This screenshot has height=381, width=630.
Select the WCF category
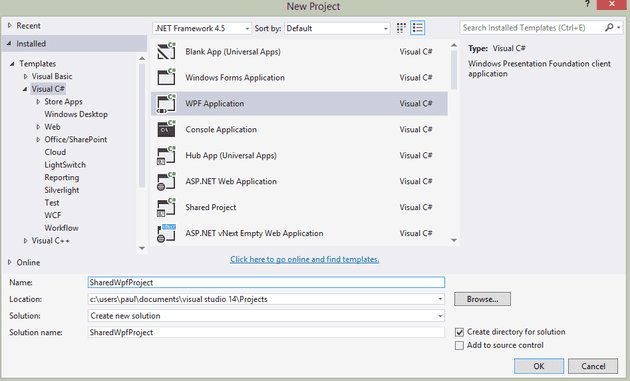point(53,215)
